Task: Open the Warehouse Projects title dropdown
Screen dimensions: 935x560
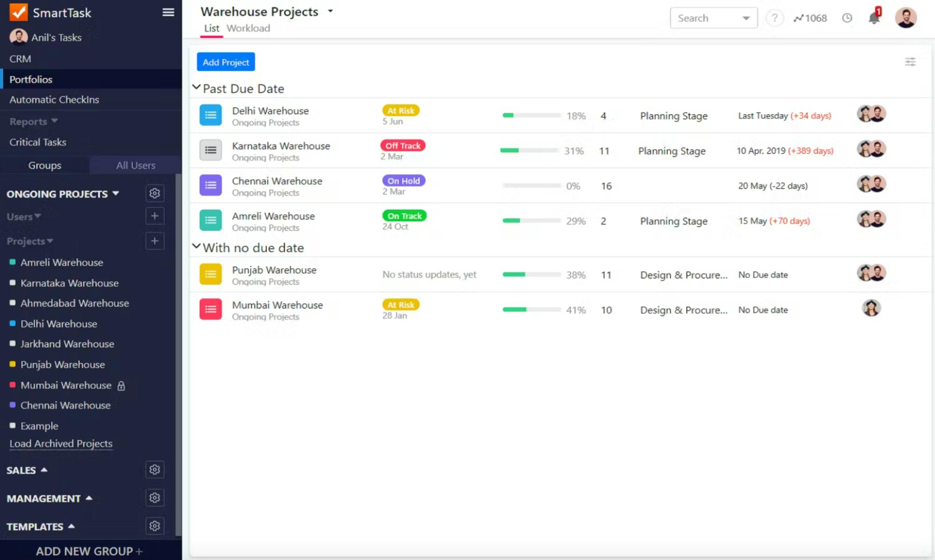Action: [330, 12]
